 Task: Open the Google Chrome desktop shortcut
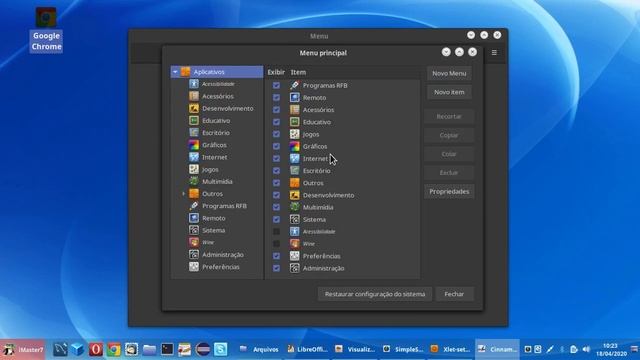pyautogui.click(x=46, y=29)
